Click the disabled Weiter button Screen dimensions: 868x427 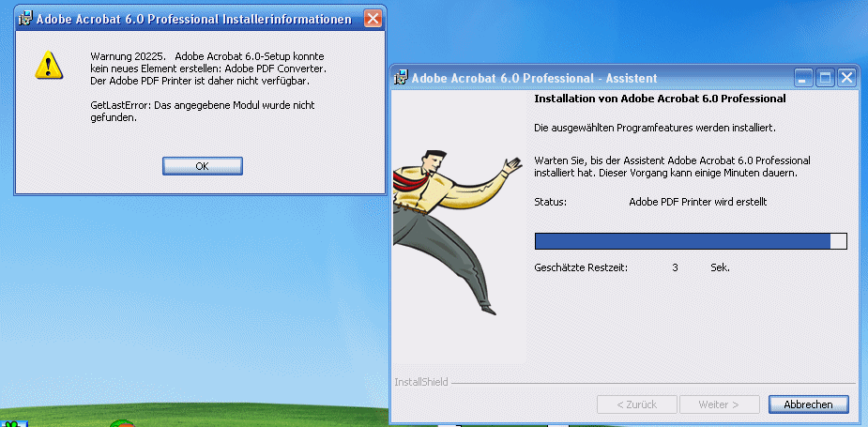719,404
